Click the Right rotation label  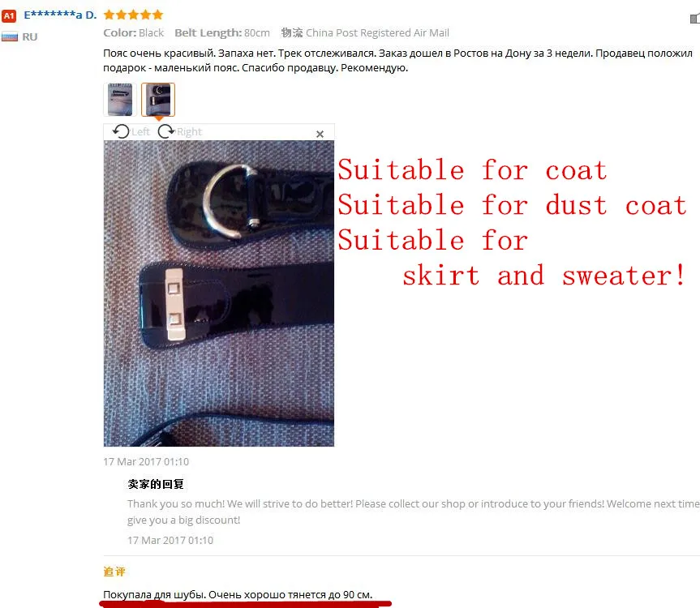[x=189, y=132]
